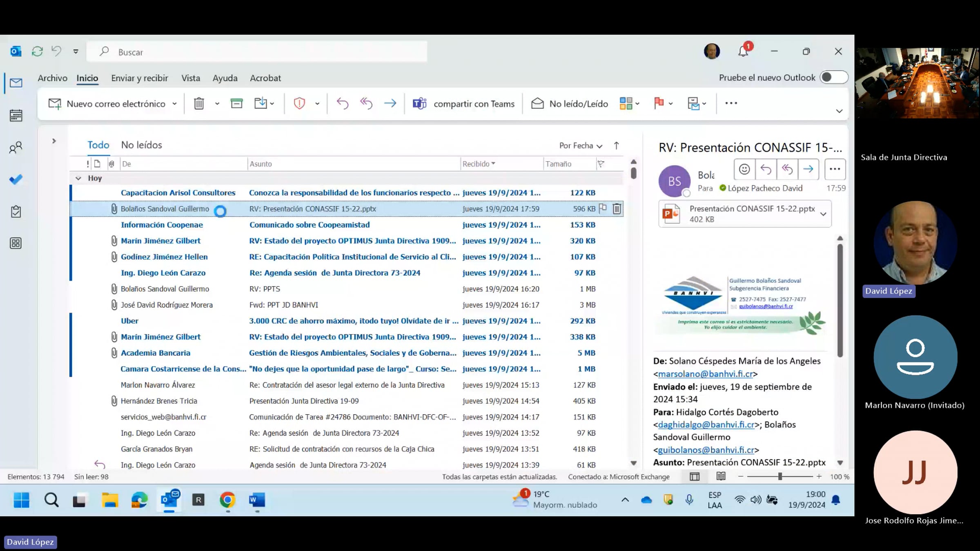Image resolution: width=980 pixels, height=551 pixels.
Task: Switch to Normal view in status bar
Action: pyautogui.click(x=695, y=476)
